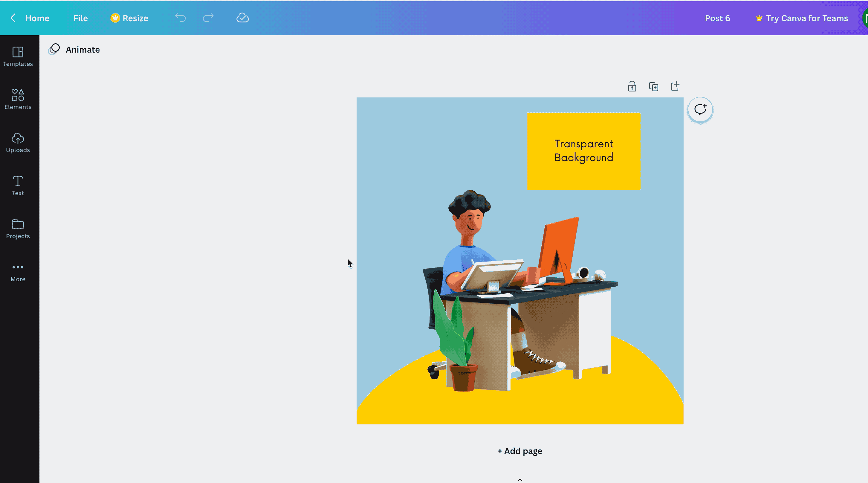Click the Add page button
The image size is (868, 483).
[520, 451]
